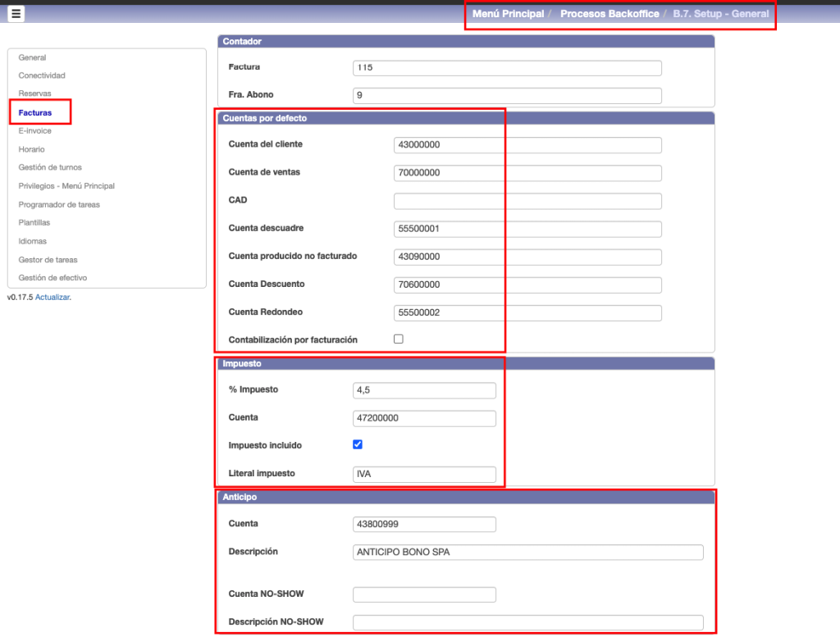Uncheck the Impuesto incluido checkbox

(x=357, y=445)
